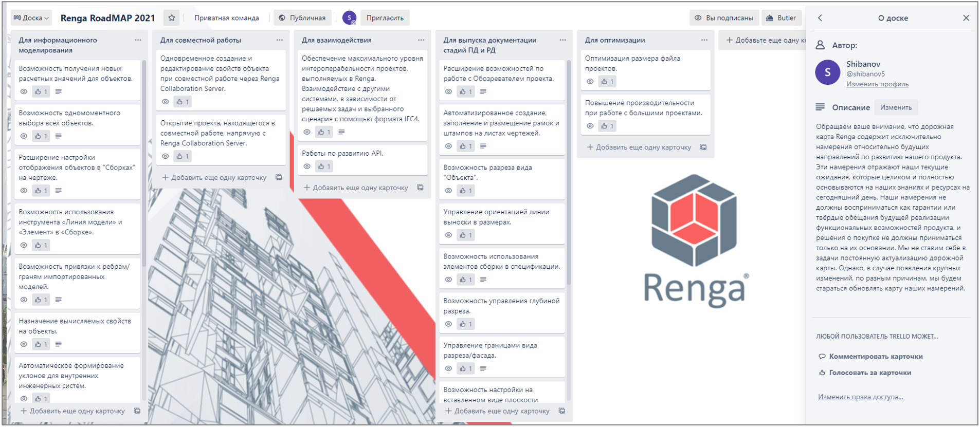Open menu of Для взаимодействия list
The height and width of the screenshot is (427, 980).
(421, 40)
